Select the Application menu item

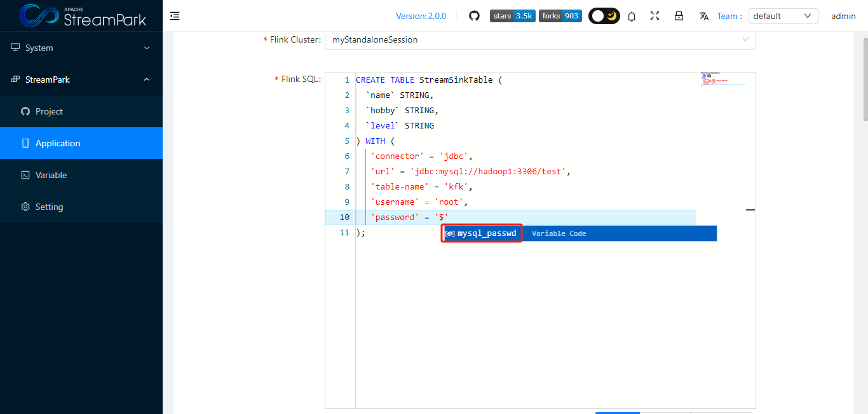(x=81, y=143)
